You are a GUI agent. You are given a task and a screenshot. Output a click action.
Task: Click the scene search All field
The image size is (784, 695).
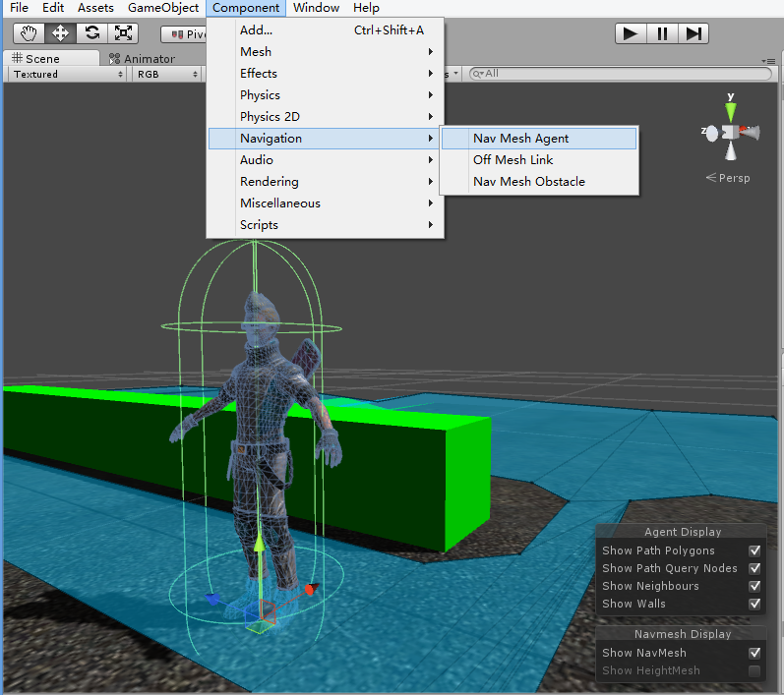(x=620, y=74)
